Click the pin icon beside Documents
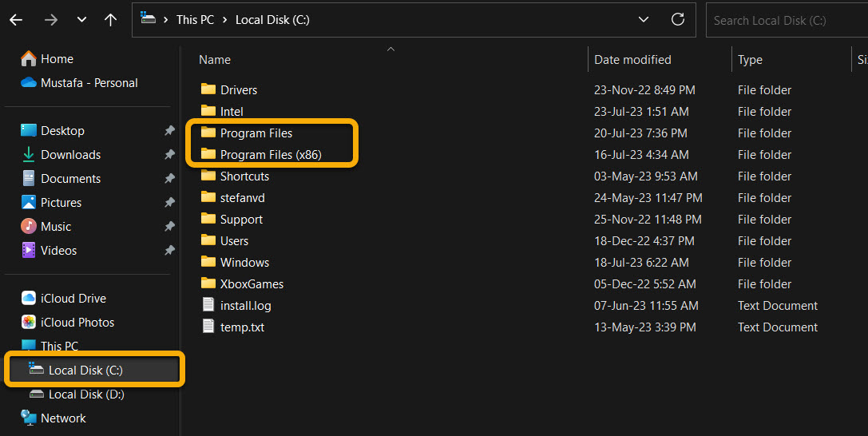Image resolution: width=868 pixels, height=436 pixels. pyautogui.click(x=169, y=179)
